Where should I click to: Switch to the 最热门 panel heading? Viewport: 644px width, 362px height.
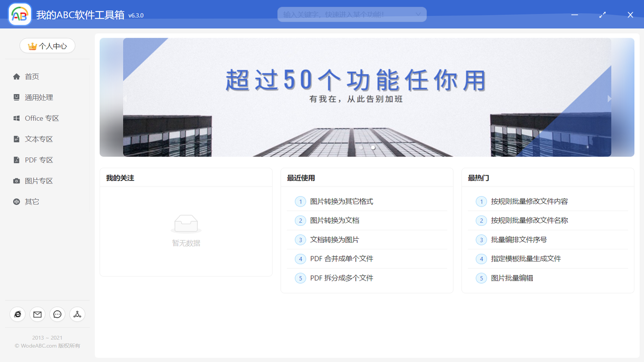(478, 177)
